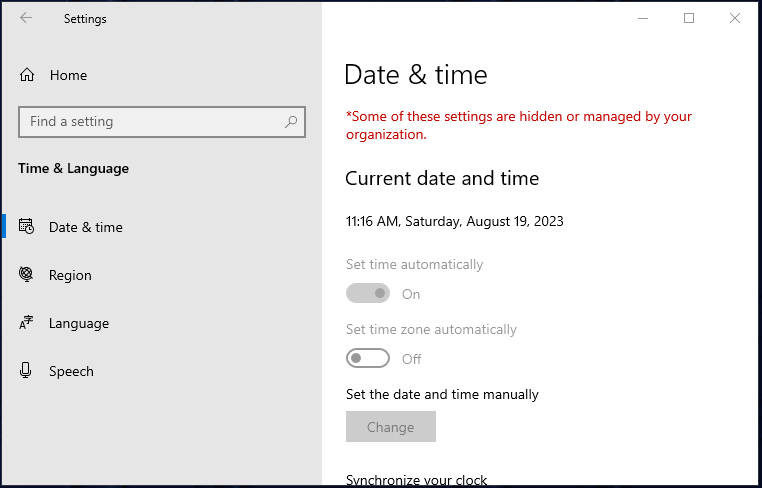This screenshot has height=488, width=762.
Task: Toggle Set time automatically switch
Action: pyautogui.click(x=368, y=294)
